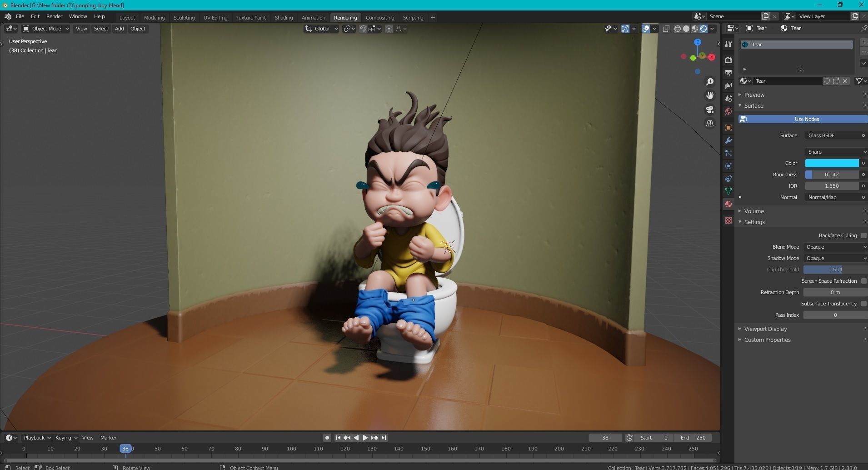Open the Render menu
The image size is (868, 470).
click(x=54, y=16)
